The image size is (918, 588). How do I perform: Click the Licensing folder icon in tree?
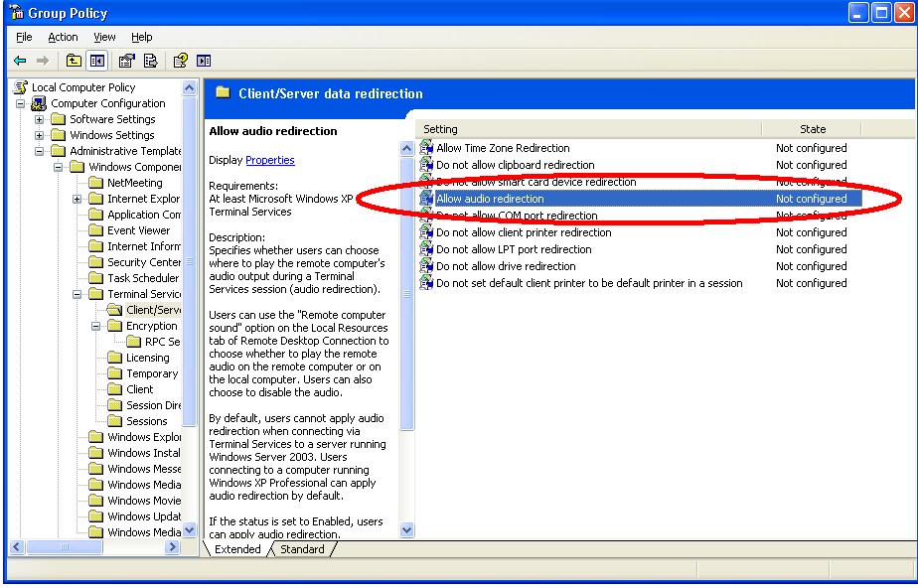[115, 358]
